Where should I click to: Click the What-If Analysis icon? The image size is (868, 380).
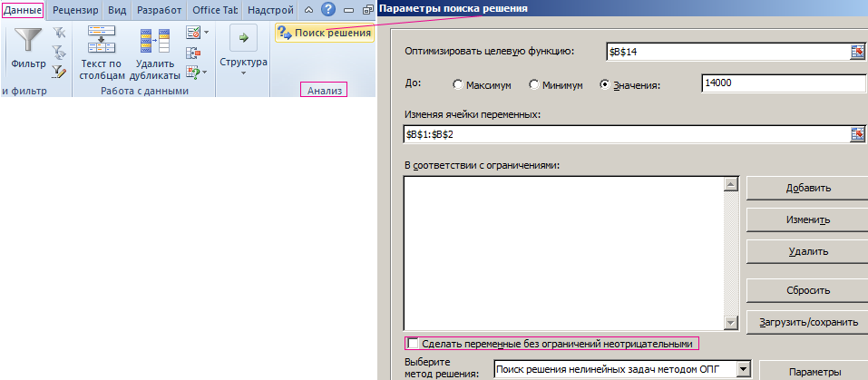tap(193, 72)
